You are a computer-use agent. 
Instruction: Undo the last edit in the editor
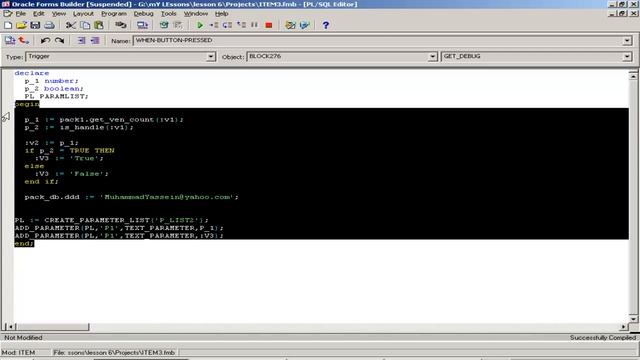[x=45, y=40]
